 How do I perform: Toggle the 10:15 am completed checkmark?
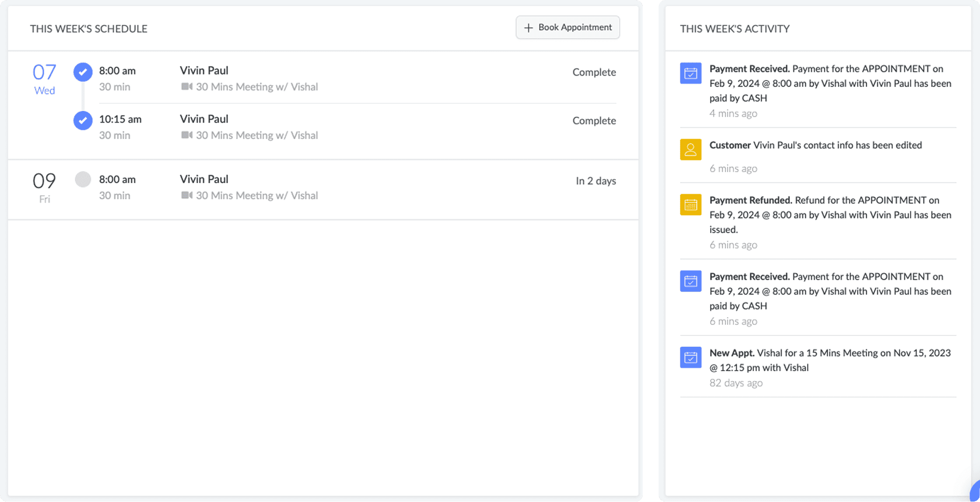coord(83,120)
